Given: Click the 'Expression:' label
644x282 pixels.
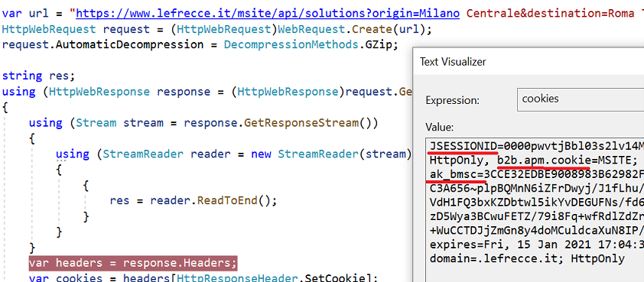Looking at the screenshot, I should pos(452,101).
